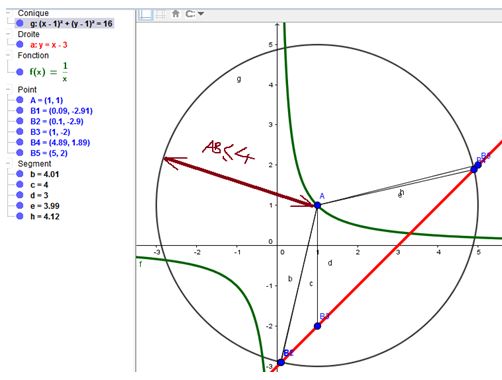Click point B3 on the red line
This screenshot has width=502, height=380.
pyautogui.click(x=318, y=326)
